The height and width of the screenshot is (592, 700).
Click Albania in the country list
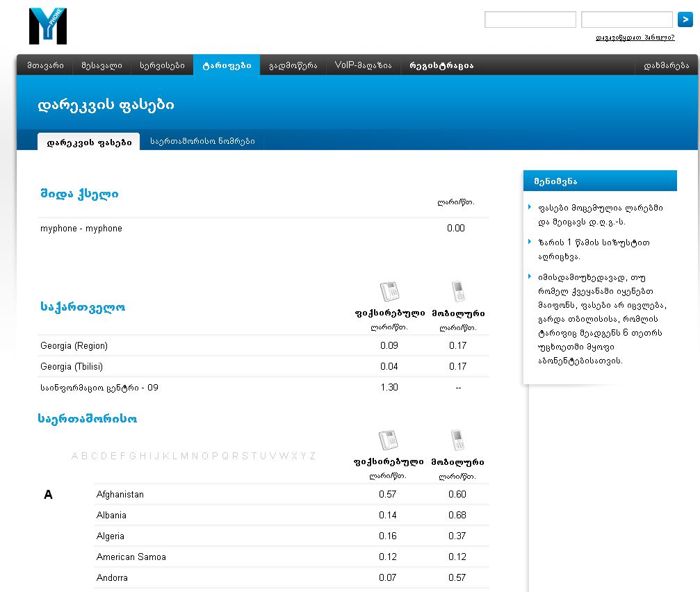(x=111, y=516)
